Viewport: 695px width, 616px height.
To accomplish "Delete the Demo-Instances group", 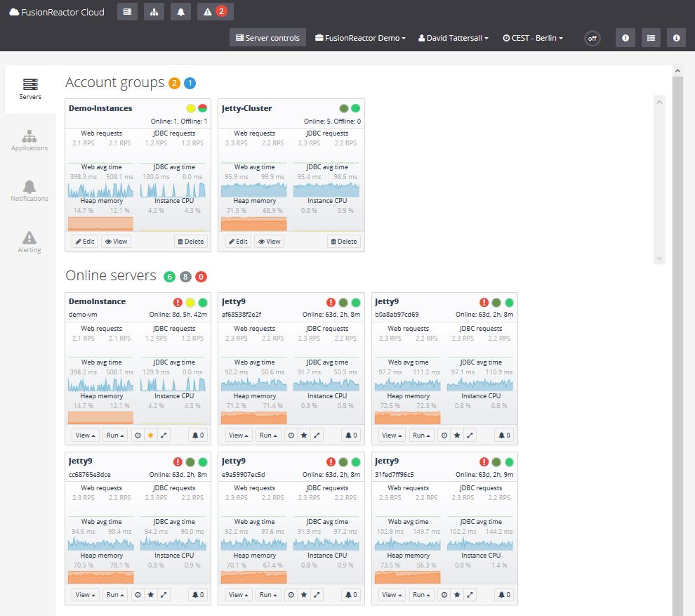I will [x=190, y=241].
